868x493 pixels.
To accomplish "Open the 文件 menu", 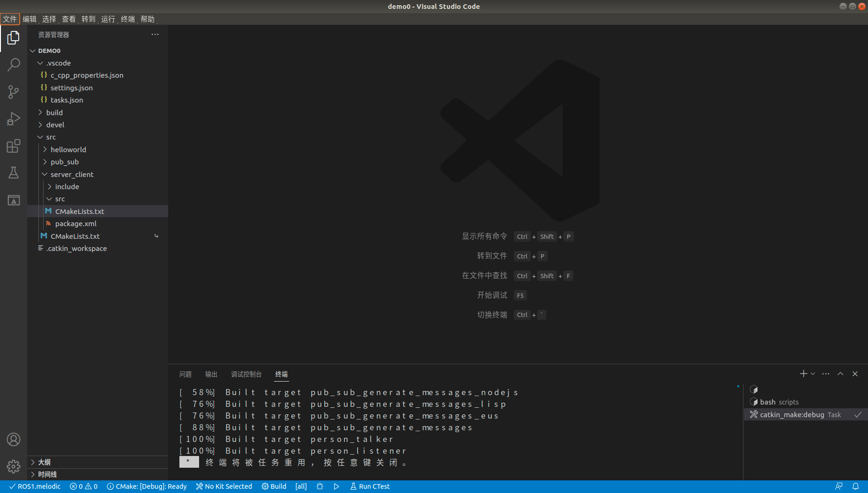I will pyautogui.click(x=10, y=19).
